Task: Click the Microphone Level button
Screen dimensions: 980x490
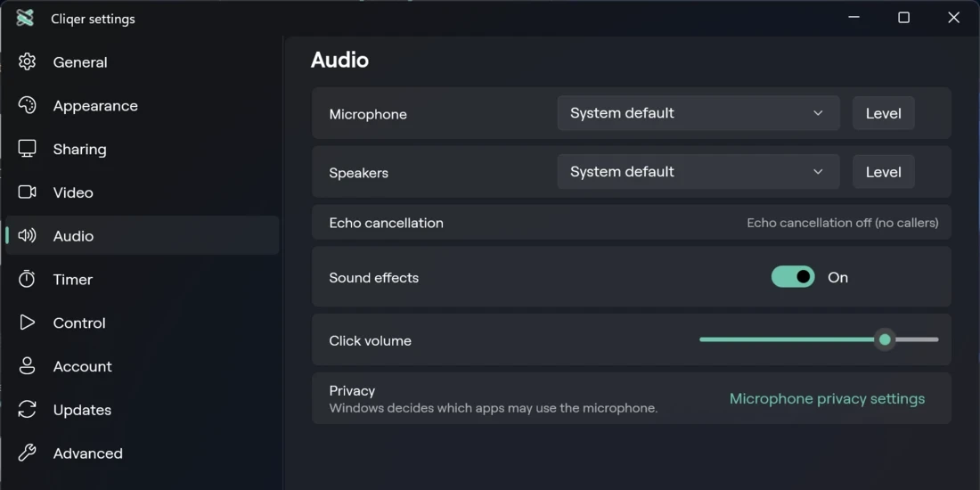Action: pos(883,113)
